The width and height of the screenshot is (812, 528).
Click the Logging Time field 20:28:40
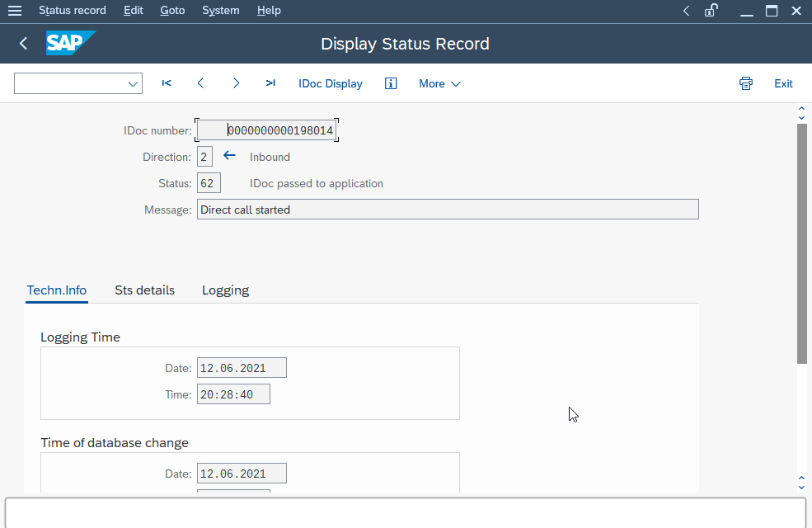tap(233, 394)
